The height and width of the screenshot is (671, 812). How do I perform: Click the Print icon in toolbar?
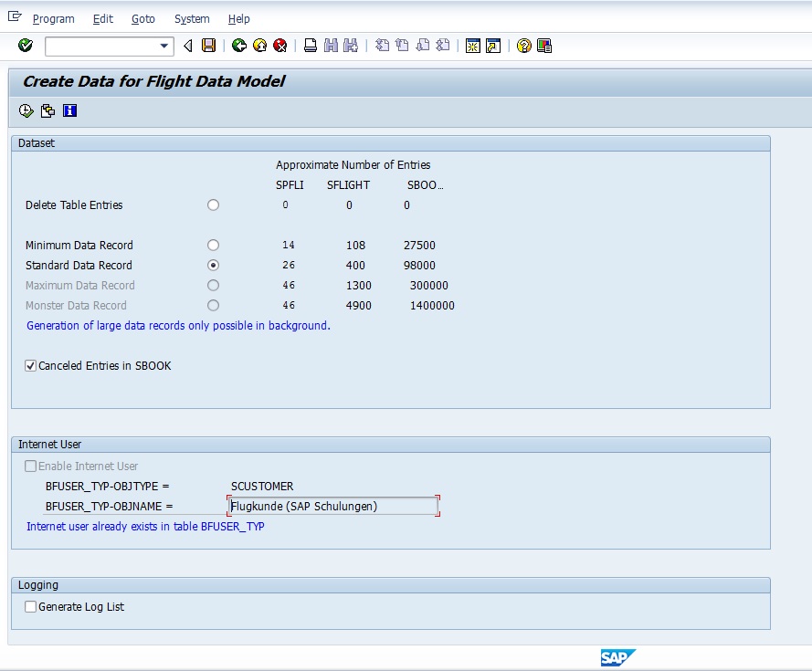click(311, 46)
